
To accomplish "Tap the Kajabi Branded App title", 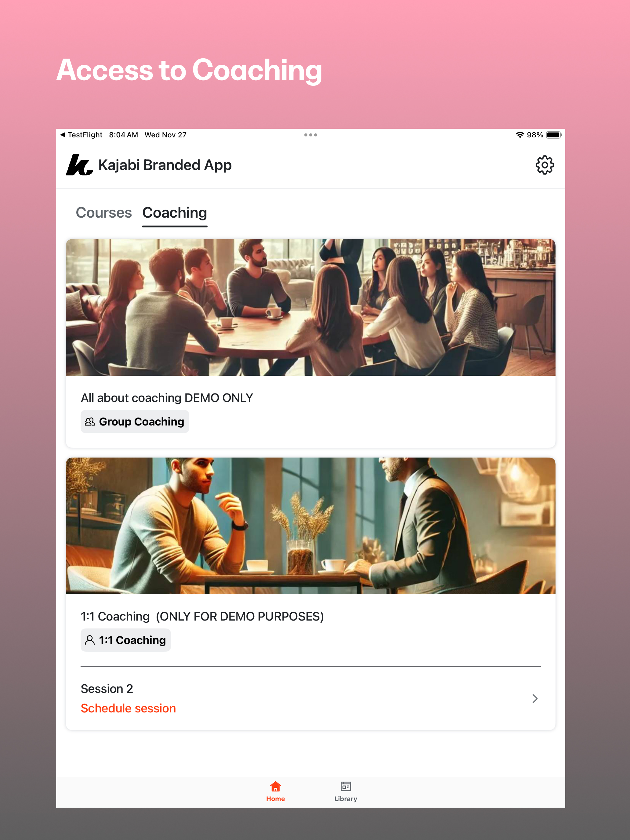I will click(165, 165).
